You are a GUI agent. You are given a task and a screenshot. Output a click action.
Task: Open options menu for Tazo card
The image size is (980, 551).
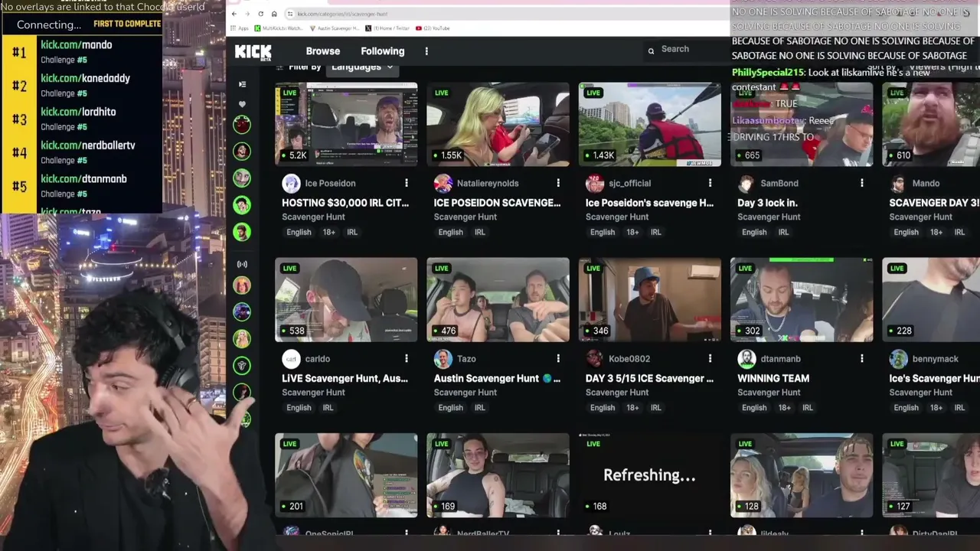[558, 358]
